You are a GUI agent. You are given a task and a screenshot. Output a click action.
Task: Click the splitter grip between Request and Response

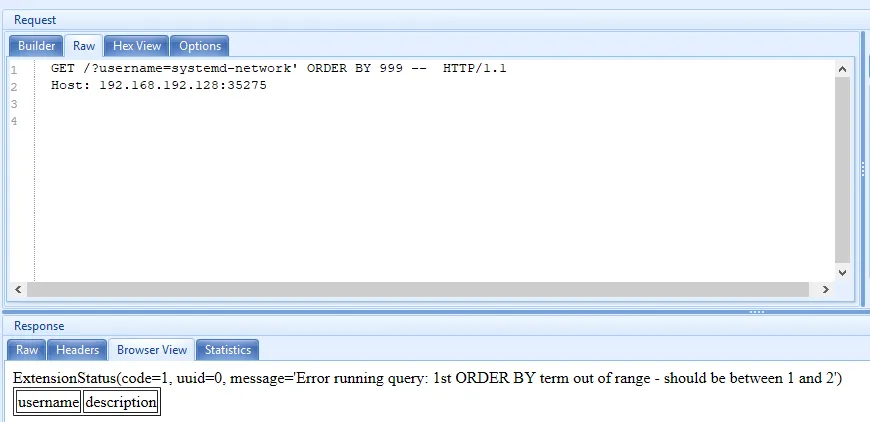(x=757, y=312)
